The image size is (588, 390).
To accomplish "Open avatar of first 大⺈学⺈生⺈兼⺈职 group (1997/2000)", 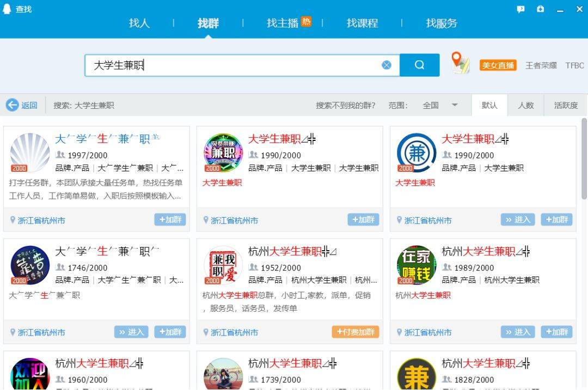I will tap(30, 152).
